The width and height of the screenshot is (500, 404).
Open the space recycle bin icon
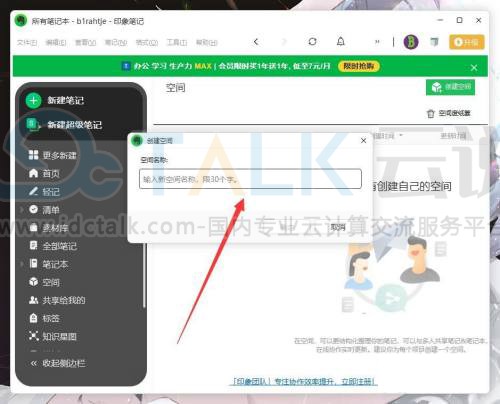(431, 114)
